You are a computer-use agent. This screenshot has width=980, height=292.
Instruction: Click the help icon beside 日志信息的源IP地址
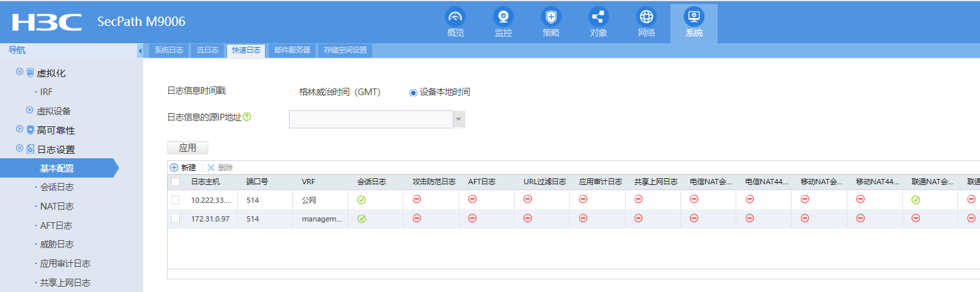tap(247, 116)
